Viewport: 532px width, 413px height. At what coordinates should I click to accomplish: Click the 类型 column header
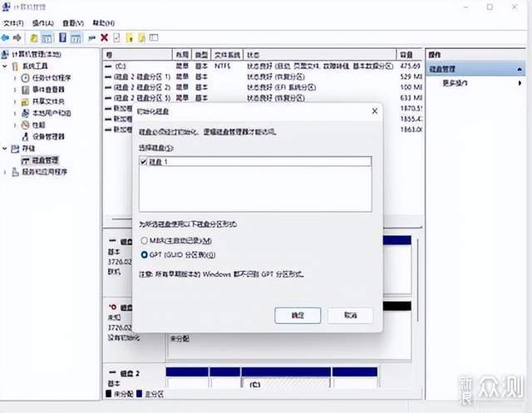[201, 55]
